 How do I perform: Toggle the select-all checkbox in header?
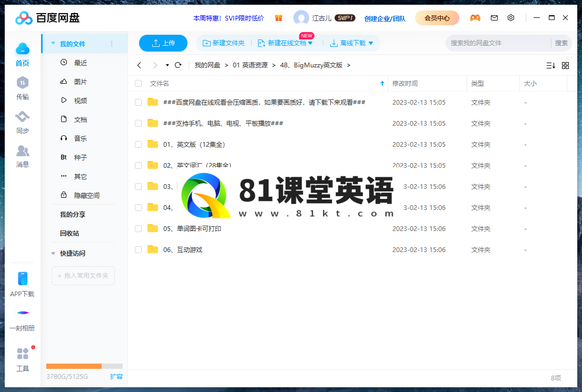[x=138, y=84]
